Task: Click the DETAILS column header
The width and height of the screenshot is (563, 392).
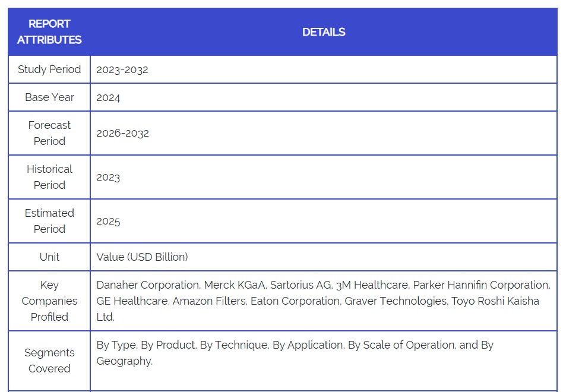Action: pyautogui.click(x=324, y=32)
